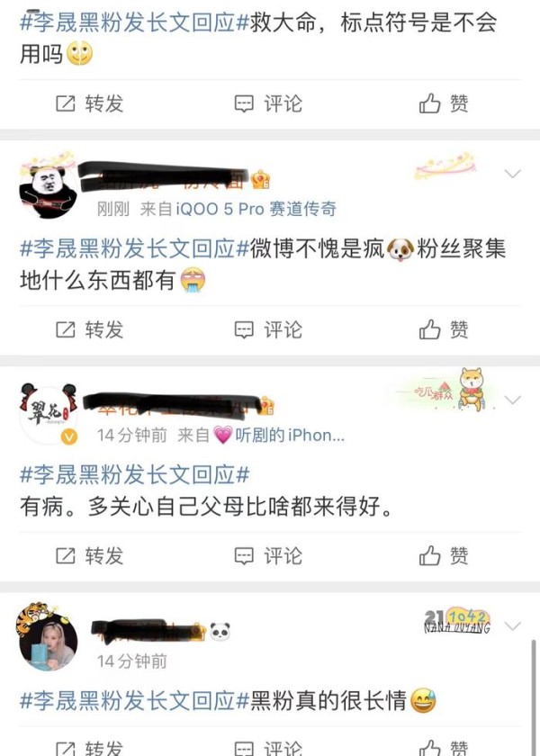Comment on the 微博不愧是疯 post

point(268,329)
